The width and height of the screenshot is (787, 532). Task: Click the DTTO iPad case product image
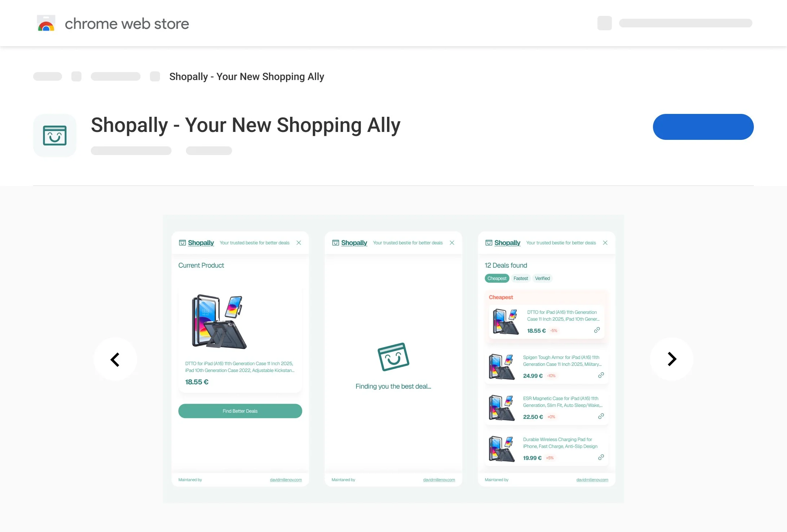coord(219,322)
